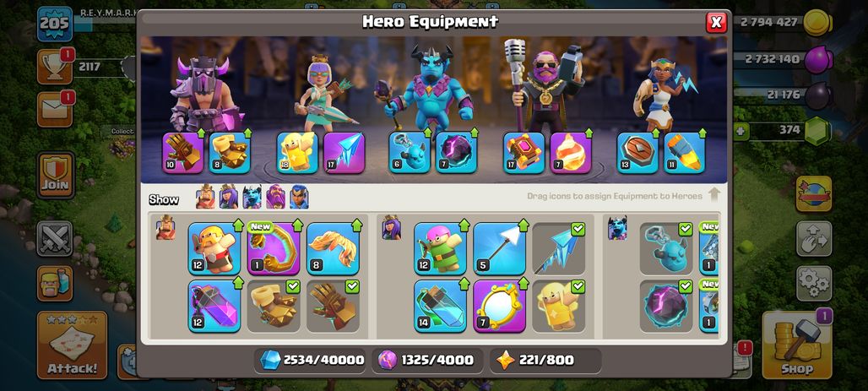Open the Shop with hammer icon
Screen dimensions: 868x391
(x=796, y=345)
